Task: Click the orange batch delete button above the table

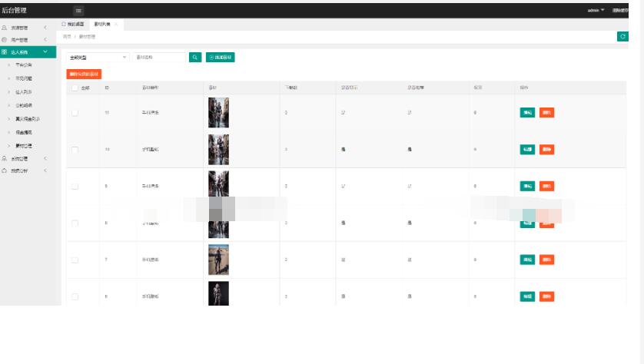Action: (84, 74)
